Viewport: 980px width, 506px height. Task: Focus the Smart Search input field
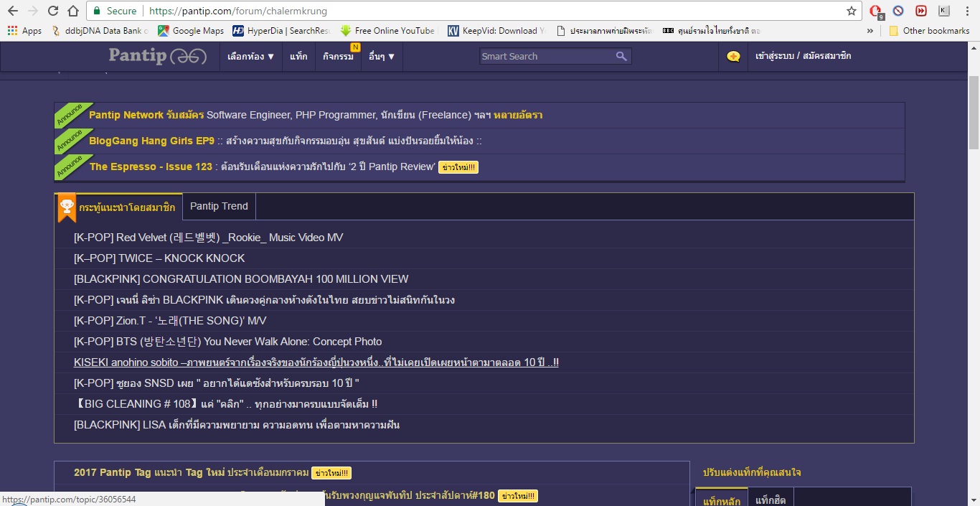coord(547,56)
